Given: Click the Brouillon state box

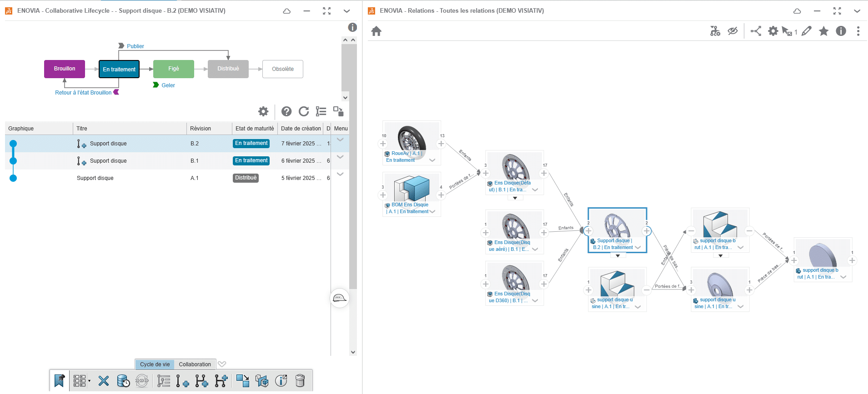Looking at the screenshot, I should (65, 69).
